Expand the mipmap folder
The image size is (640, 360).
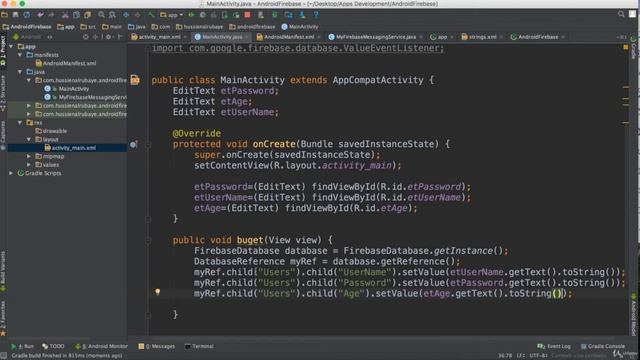29,156
